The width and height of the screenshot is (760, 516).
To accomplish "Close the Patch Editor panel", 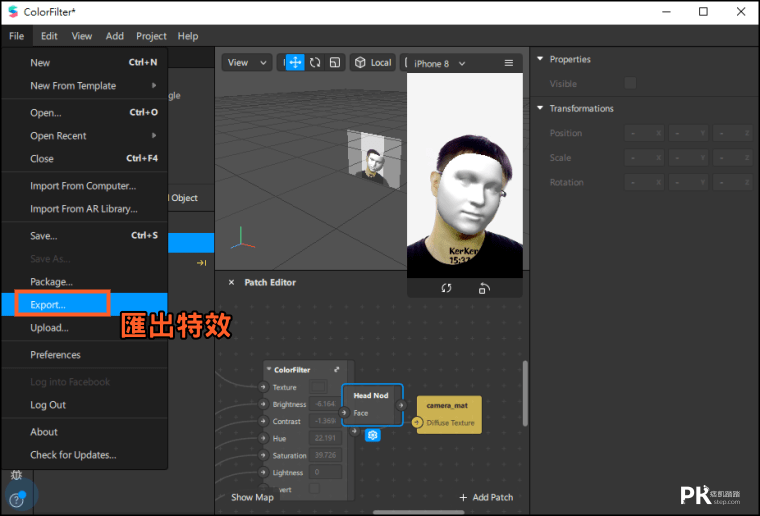I will click(231, 282).
